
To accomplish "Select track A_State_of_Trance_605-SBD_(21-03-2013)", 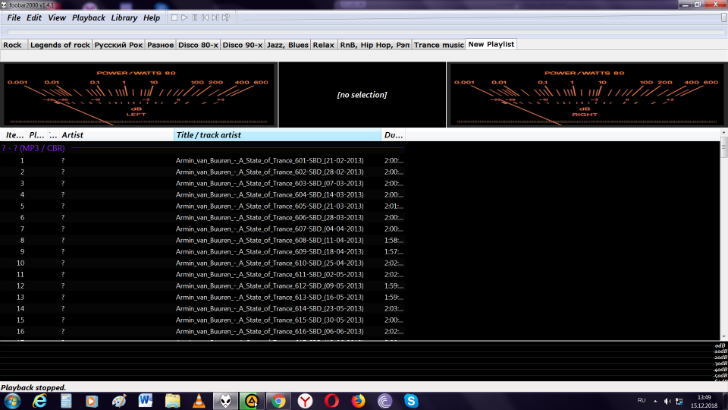I will pyautogui.click(x=202, y=206).
